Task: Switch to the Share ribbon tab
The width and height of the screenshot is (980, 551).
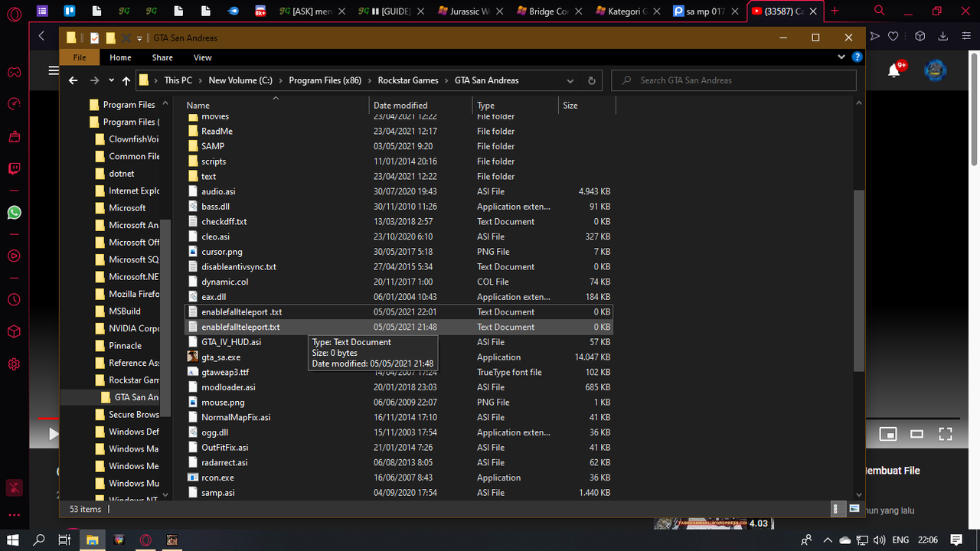Action: (162, 57)
